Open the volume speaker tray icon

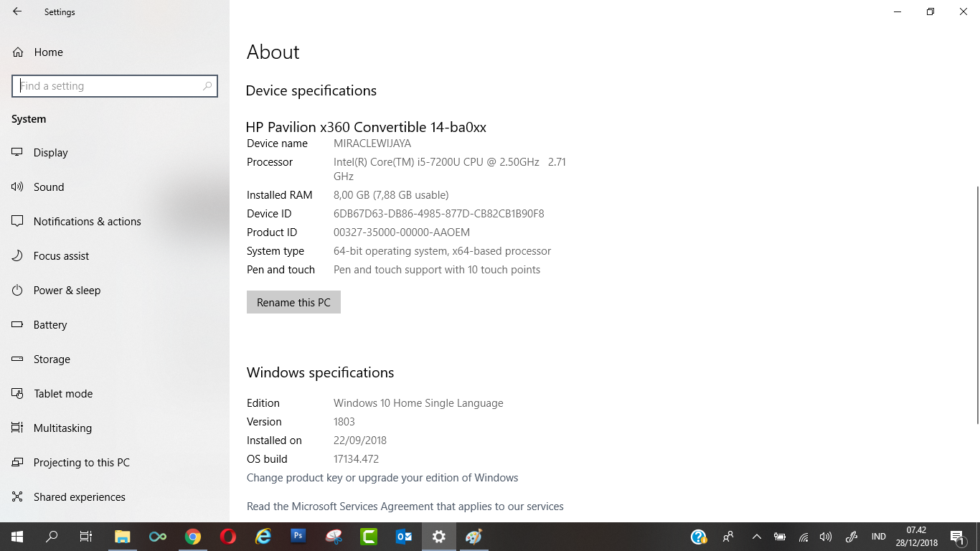tap(826, 537)
